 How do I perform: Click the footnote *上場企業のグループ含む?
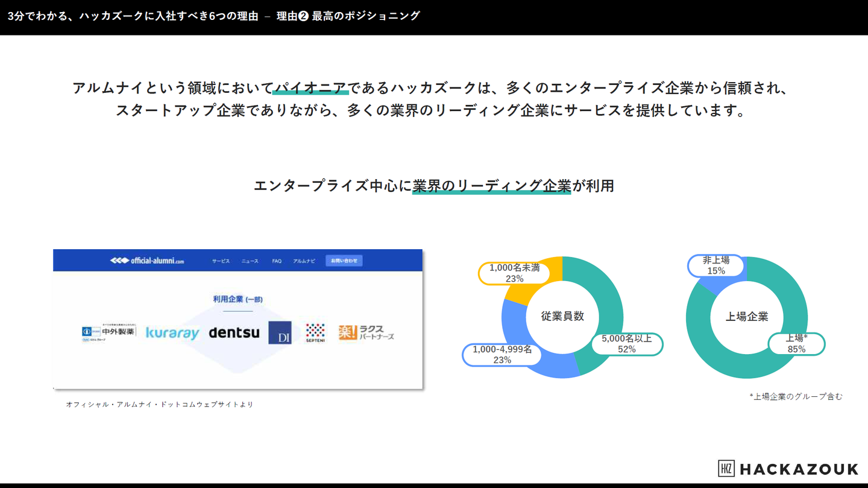pyautogui.click(x=796, y=396)
